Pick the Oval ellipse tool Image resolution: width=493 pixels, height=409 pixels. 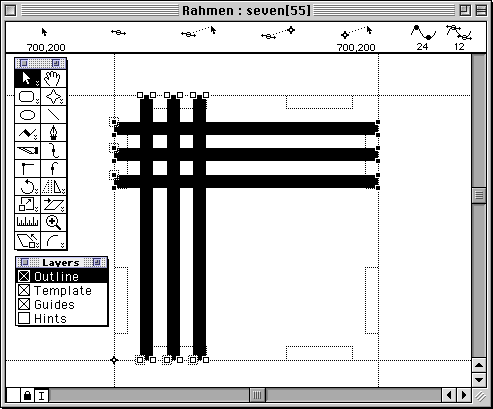tap(28, 115)
